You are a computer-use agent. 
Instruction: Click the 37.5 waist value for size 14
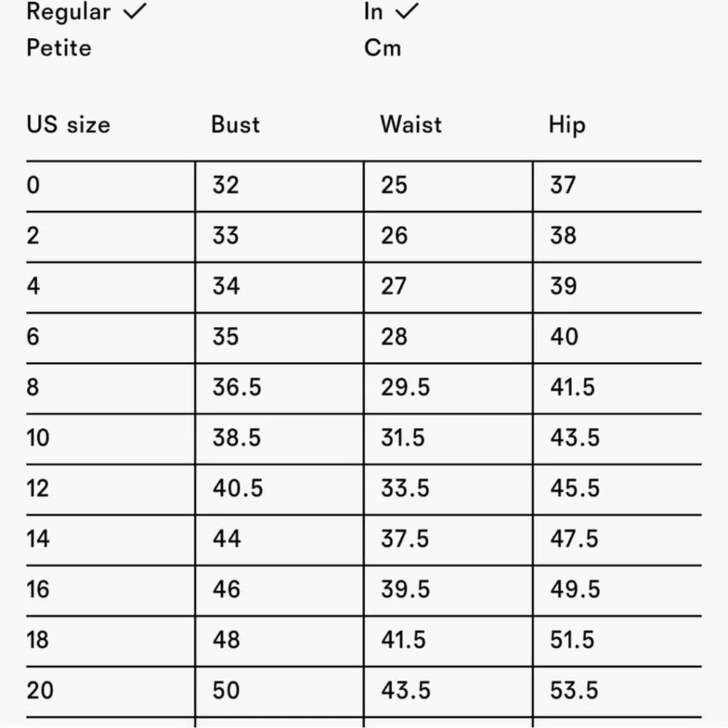(x=405, y=539)
